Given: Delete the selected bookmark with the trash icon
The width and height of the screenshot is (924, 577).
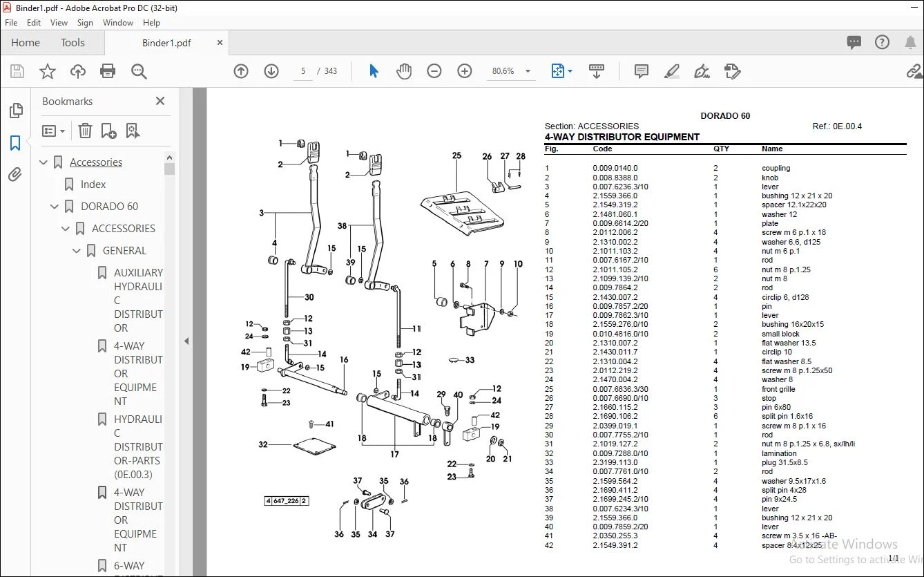Looking at the screenshot, I should (x=85, y=131).
